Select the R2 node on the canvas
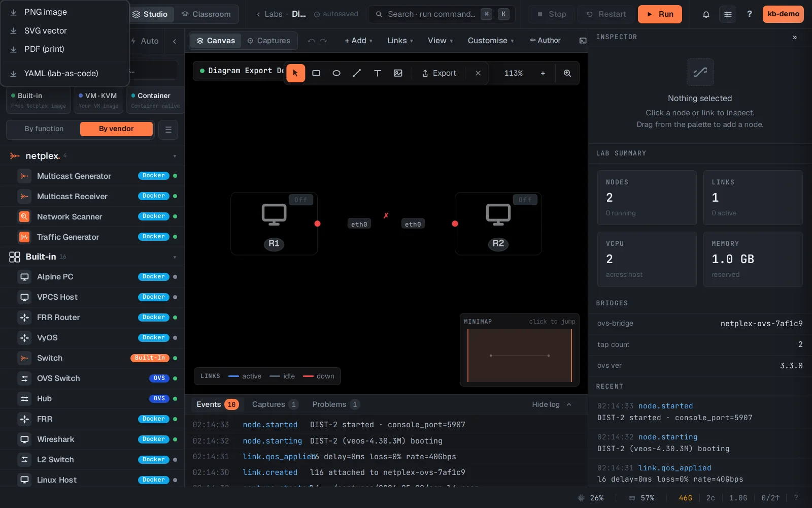 click(498, 224)
